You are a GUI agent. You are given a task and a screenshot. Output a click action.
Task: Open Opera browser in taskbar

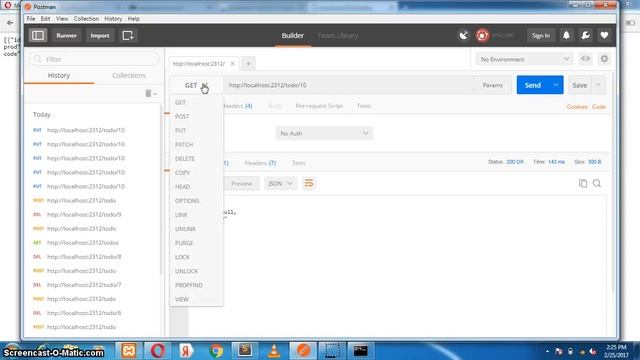(x=158, y=350)
